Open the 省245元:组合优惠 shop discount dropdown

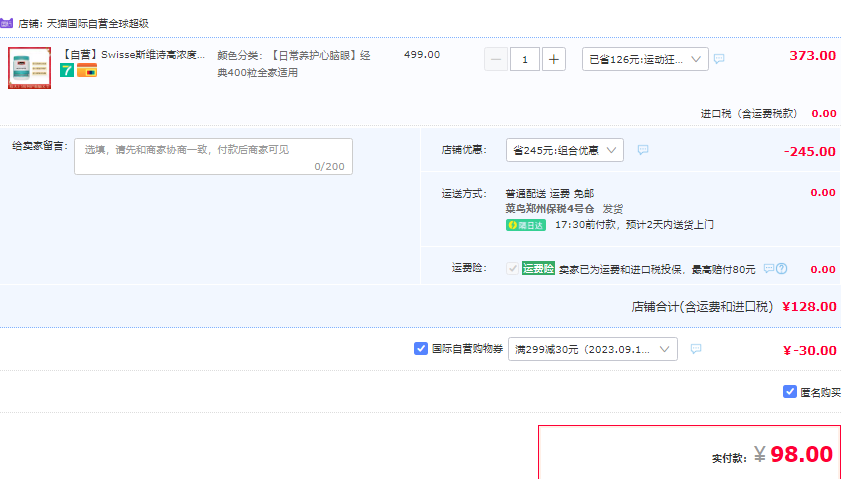(565, 150)
